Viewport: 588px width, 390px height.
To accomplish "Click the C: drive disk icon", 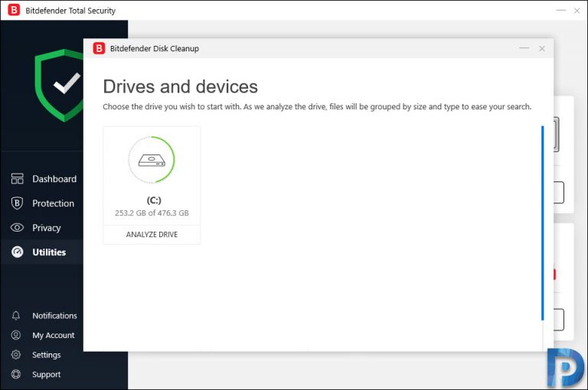I will (x=152, y=160).
